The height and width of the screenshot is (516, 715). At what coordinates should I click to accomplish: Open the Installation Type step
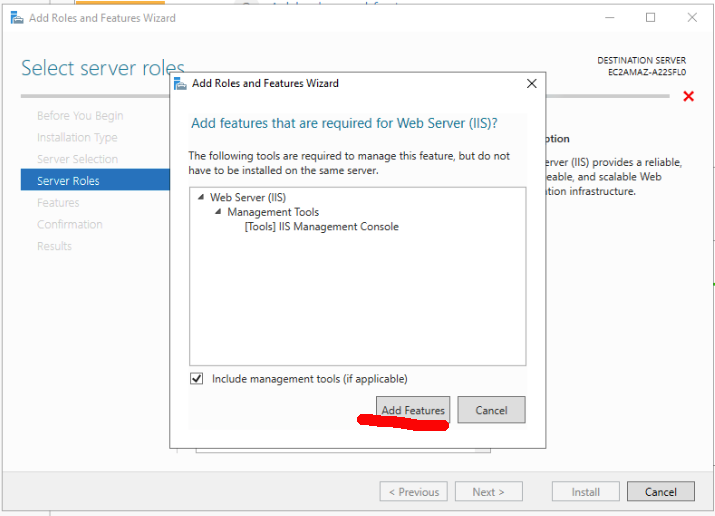(77, 138)
